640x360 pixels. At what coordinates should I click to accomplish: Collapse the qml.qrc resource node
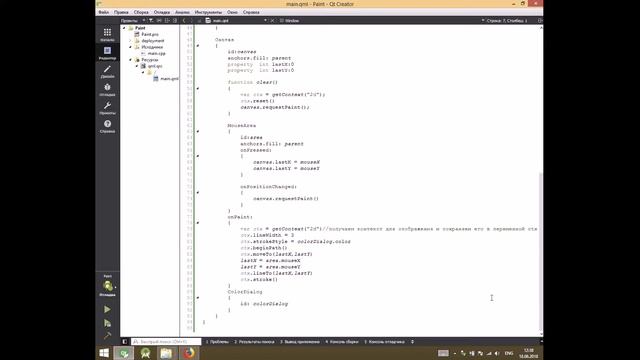pyautogui.click(x=137, y=66)
